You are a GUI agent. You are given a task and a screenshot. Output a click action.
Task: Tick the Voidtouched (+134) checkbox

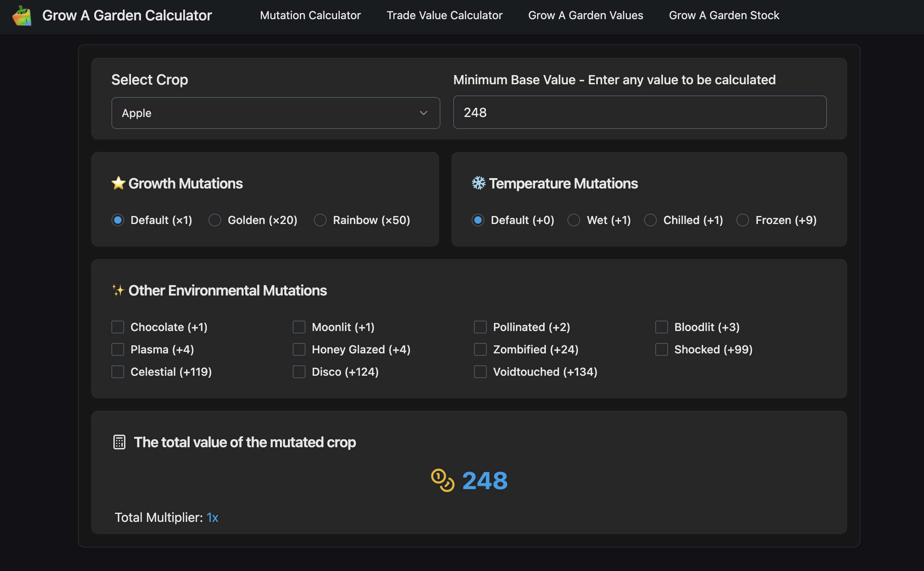[x=480, y=372]
